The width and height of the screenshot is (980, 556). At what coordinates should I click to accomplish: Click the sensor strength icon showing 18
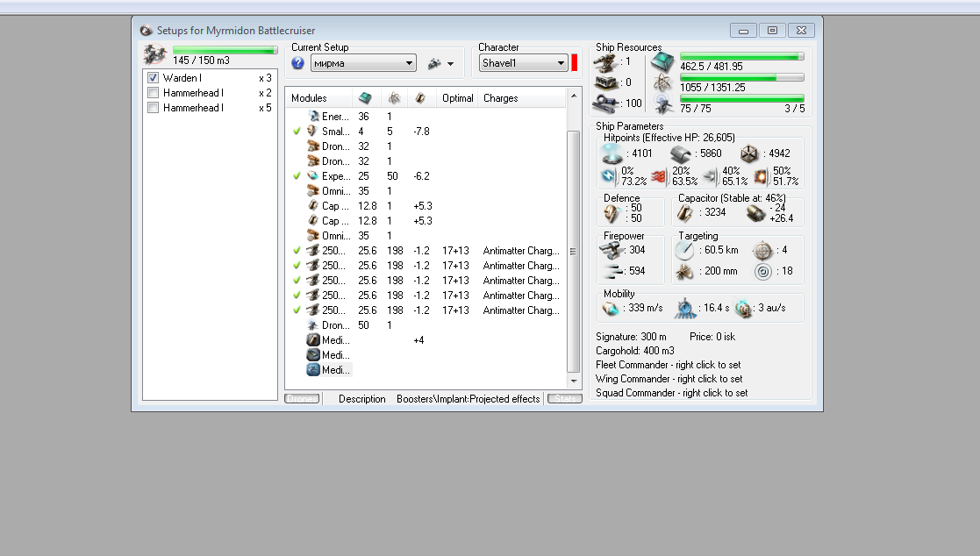pyautogui.click(x=763, y=272)
